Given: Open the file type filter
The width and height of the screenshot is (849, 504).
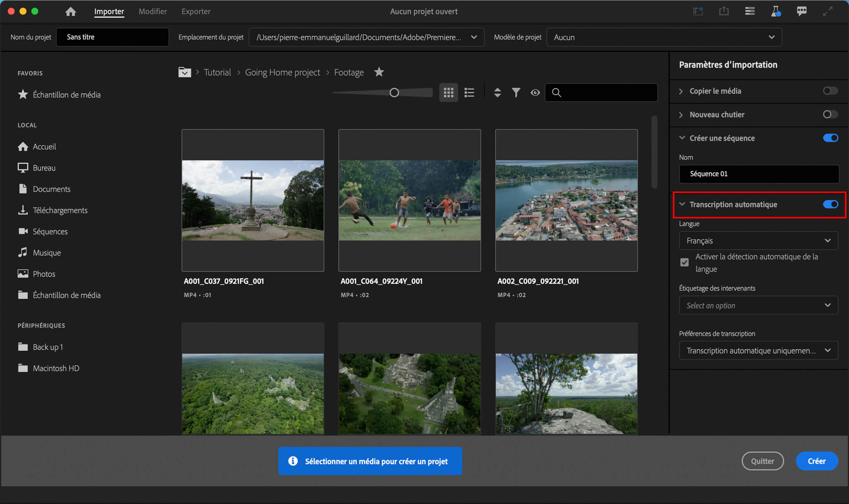Looking at the screenshot, I should (x=516, y=92).
